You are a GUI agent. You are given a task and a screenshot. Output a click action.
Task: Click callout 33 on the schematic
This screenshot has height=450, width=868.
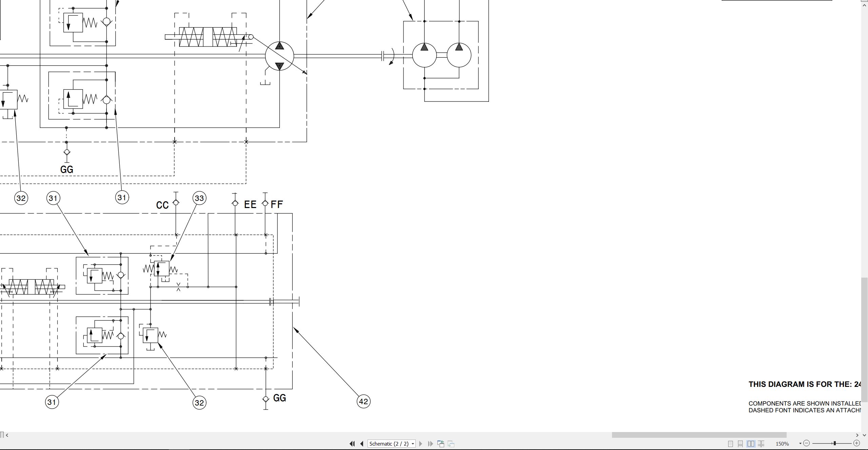click(199, 198)
